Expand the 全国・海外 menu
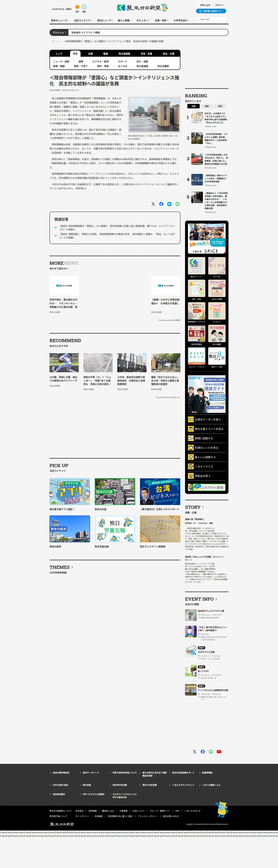 (162, 21)
